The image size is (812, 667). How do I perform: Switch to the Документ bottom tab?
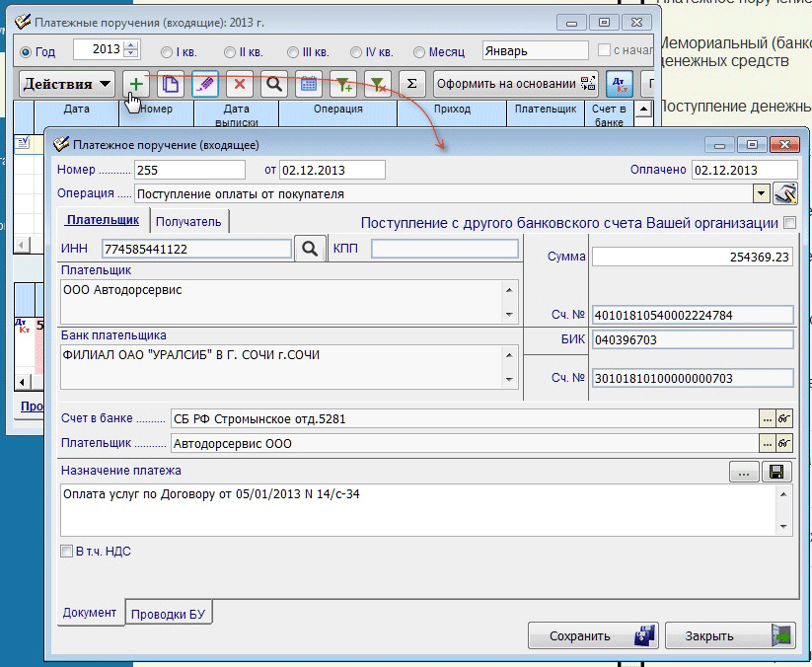click(90, 612)
